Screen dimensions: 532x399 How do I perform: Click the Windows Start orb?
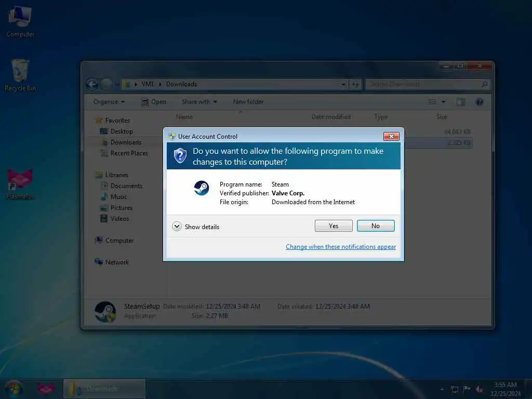pos(14,389)
